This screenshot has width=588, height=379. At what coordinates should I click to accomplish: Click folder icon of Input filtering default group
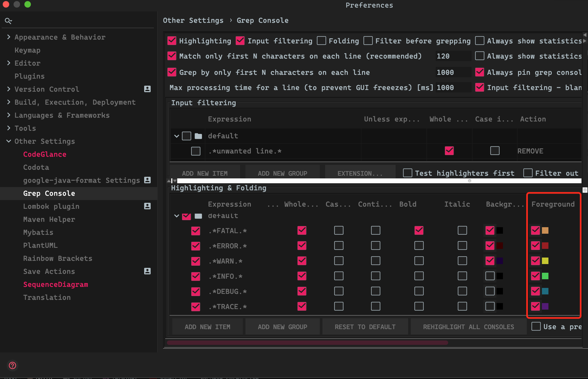[x=198, y=136]
